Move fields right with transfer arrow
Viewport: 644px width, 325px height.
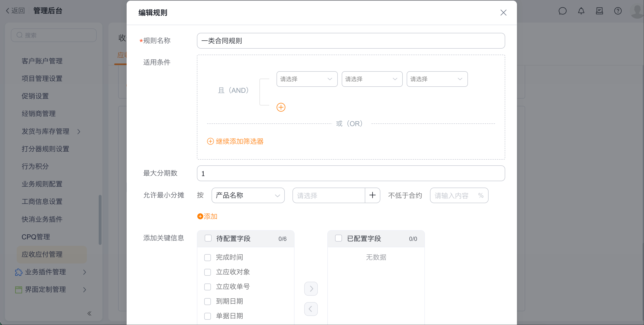tap(311, 289)
